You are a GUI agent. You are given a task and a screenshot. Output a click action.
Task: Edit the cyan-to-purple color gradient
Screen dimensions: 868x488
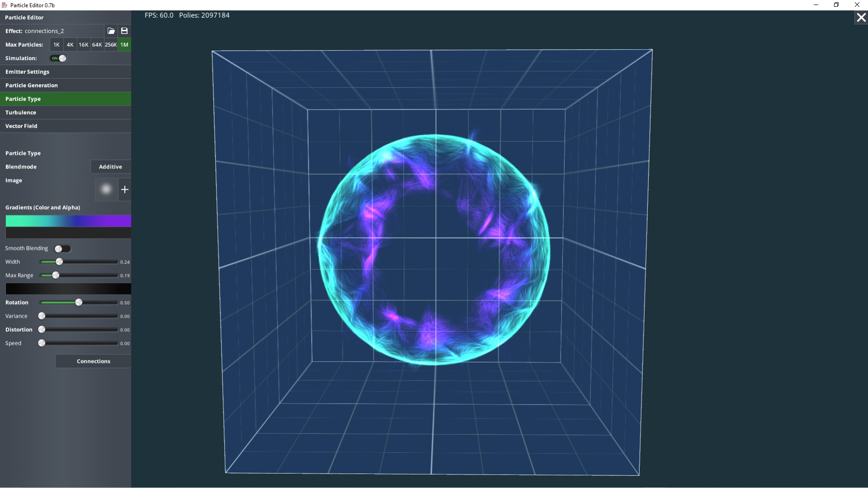67,221
